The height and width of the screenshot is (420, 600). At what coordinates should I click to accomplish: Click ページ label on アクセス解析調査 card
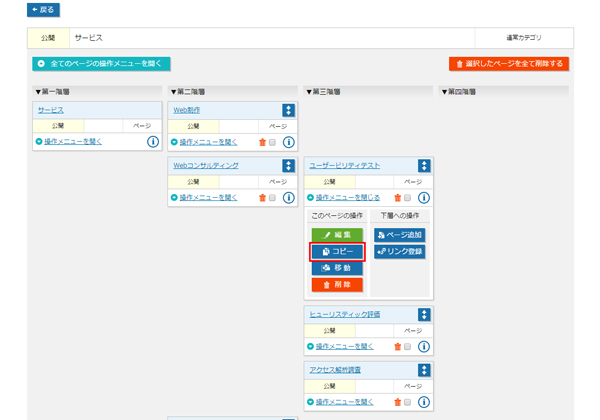413,386
